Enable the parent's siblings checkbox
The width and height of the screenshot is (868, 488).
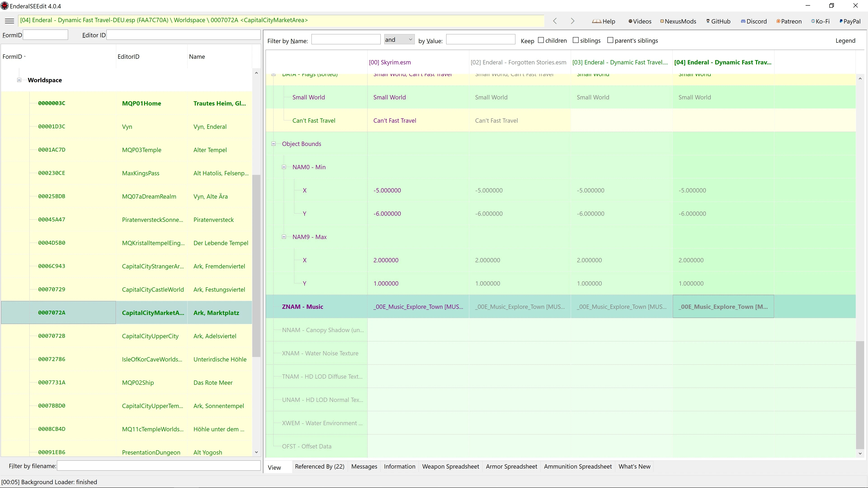[610, 40]
